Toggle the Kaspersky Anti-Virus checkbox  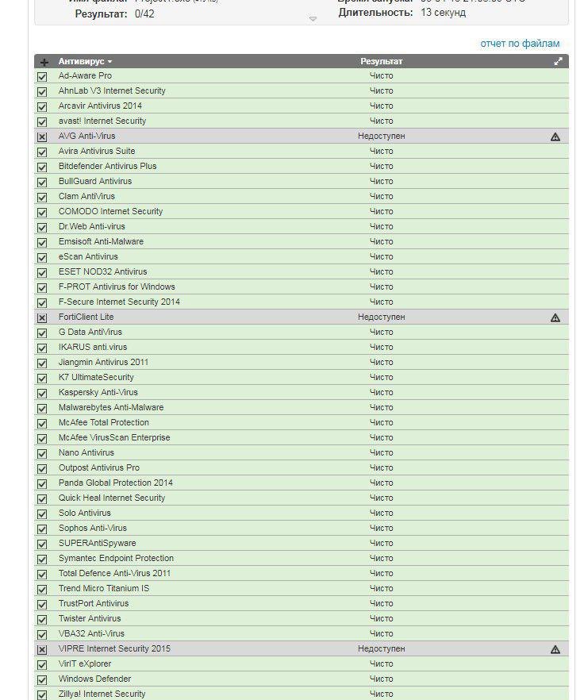point(42,394)
